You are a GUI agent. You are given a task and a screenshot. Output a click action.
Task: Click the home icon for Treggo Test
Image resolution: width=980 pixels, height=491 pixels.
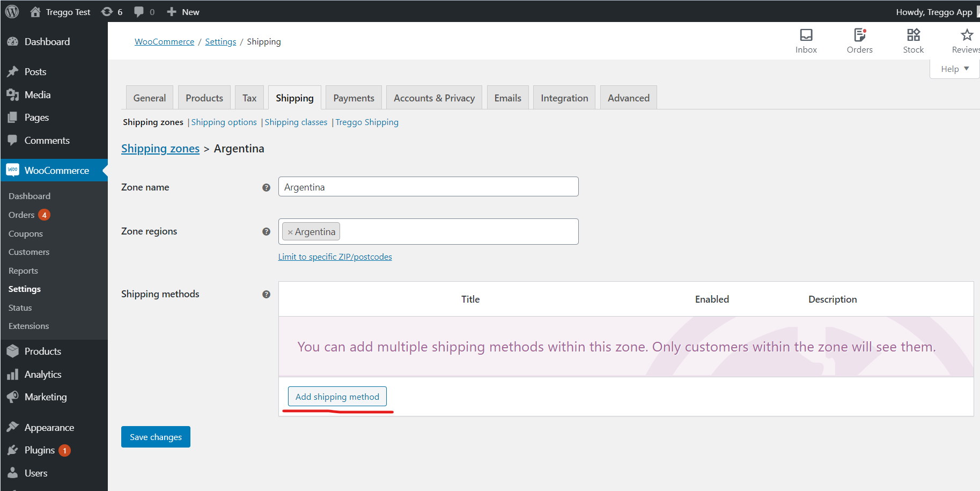pyautogui.click(x=35, y=12)
